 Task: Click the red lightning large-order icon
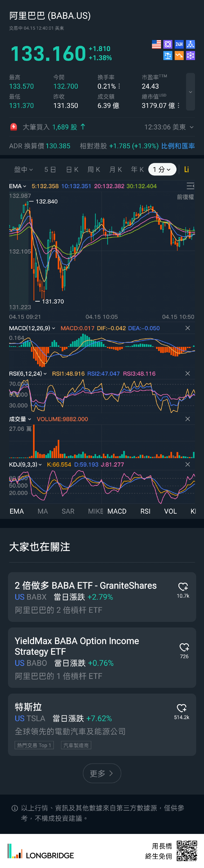(x=14, y=127)
